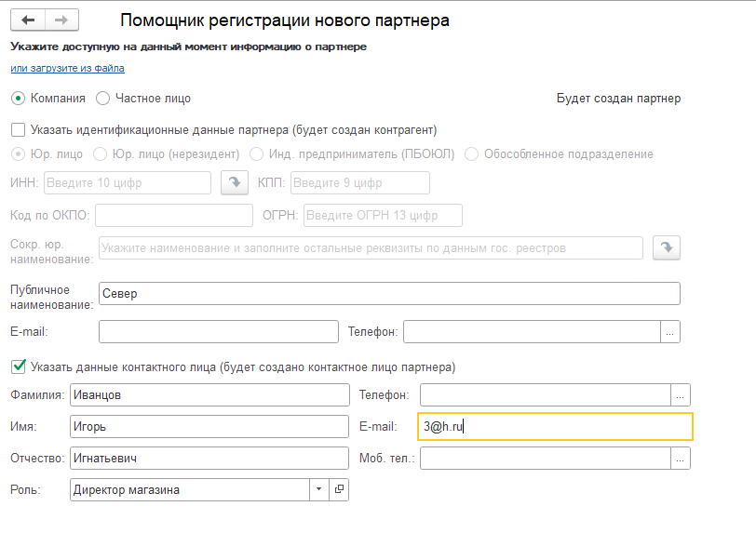Screen dimensions: 756x533
Task: Open the Роль item form icon button
Action: pyautogui.click(x=339, y=489)
